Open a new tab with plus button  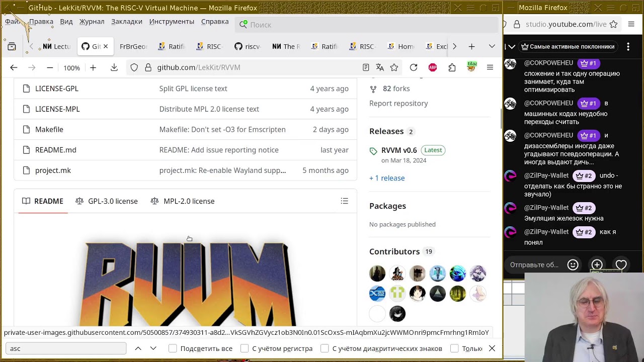(x=471, y=46)
